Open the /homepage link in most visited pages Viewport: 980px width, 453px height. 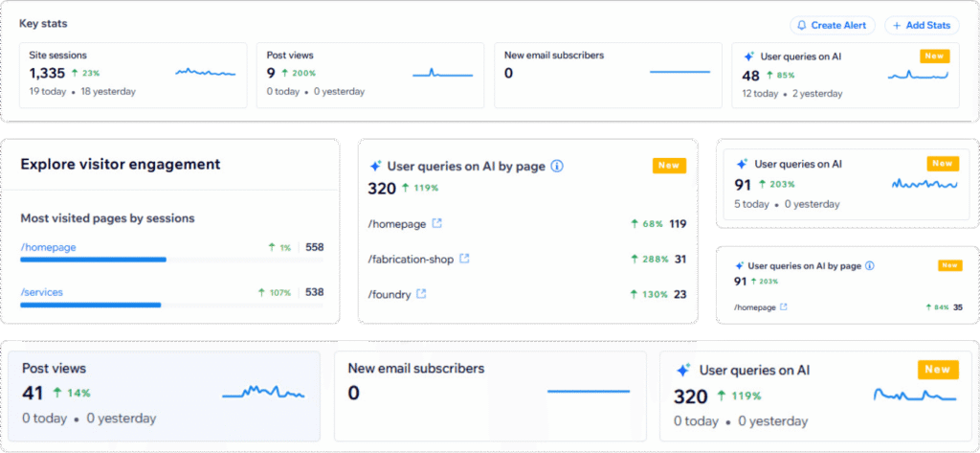[48, 247]
